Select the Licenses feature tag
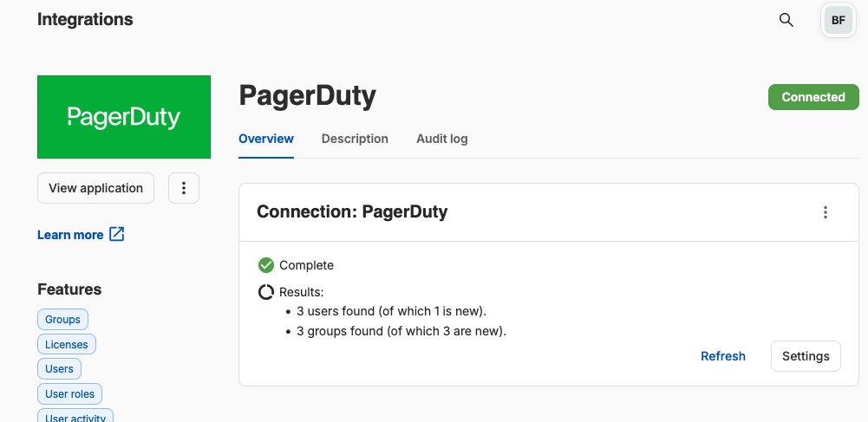Screen dimensions: 868x422 click(x=67, y=344)
